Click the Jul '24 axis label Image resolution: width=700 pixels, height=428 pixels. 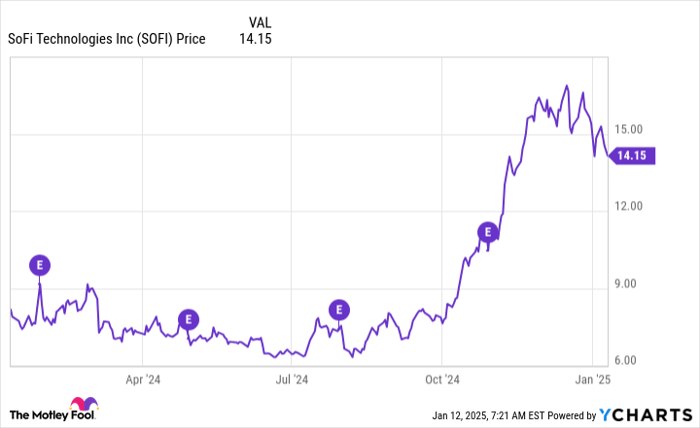click(292, 379)
